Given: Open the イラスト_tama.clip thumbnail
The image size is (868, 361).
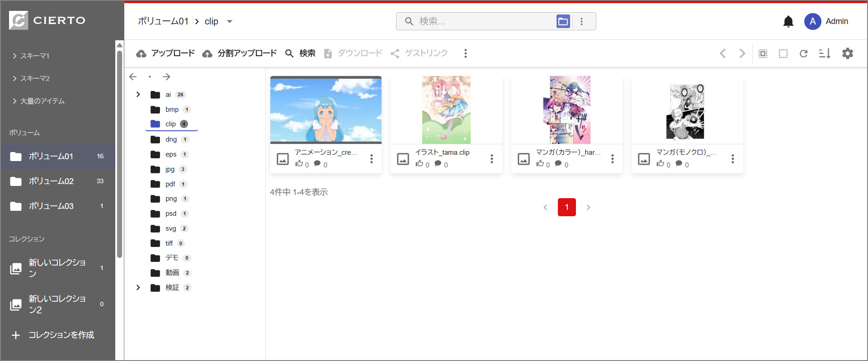Looking at the screenshot, I should point(446,110).
